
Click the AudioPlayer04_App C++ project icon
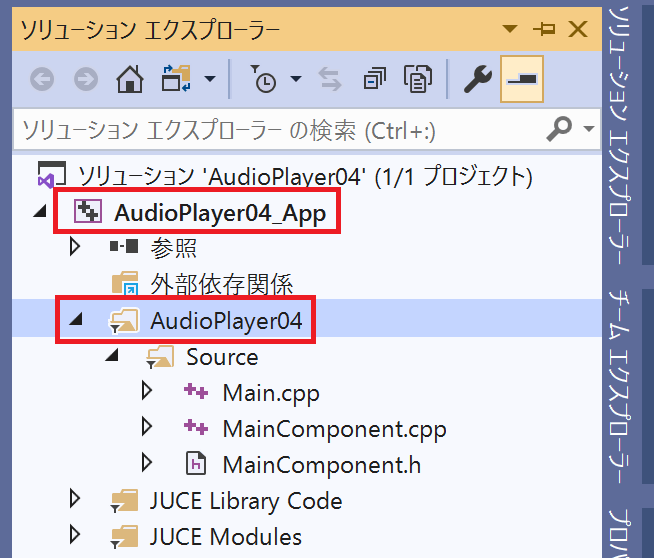(x=88, y=211)
